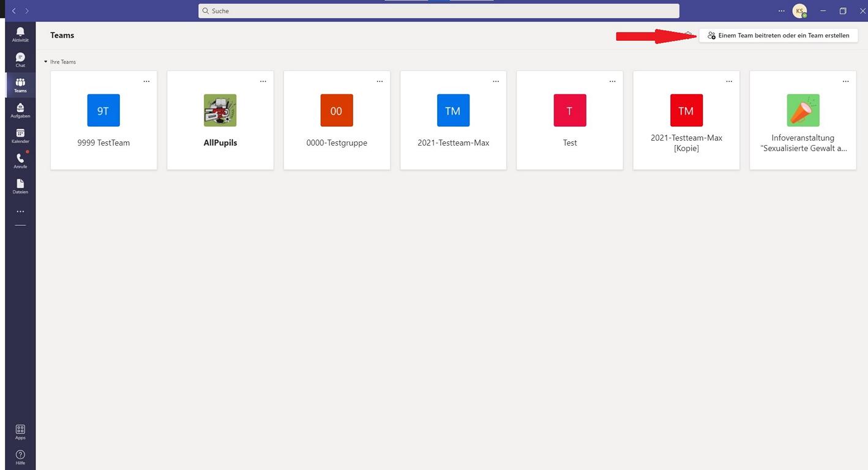Open the KS profile avatar

click(799, 11)
